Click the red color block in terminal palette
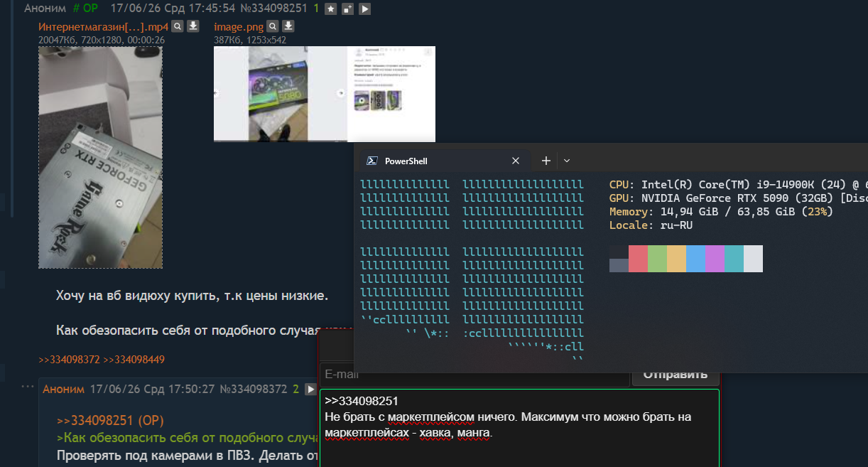868x467 pixels. pos(638,259)
